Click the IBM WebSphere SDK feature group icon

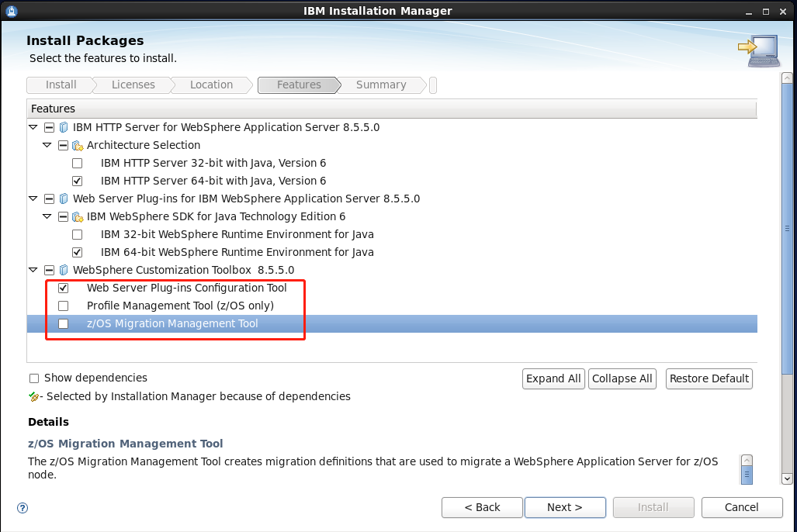[78, 217]
